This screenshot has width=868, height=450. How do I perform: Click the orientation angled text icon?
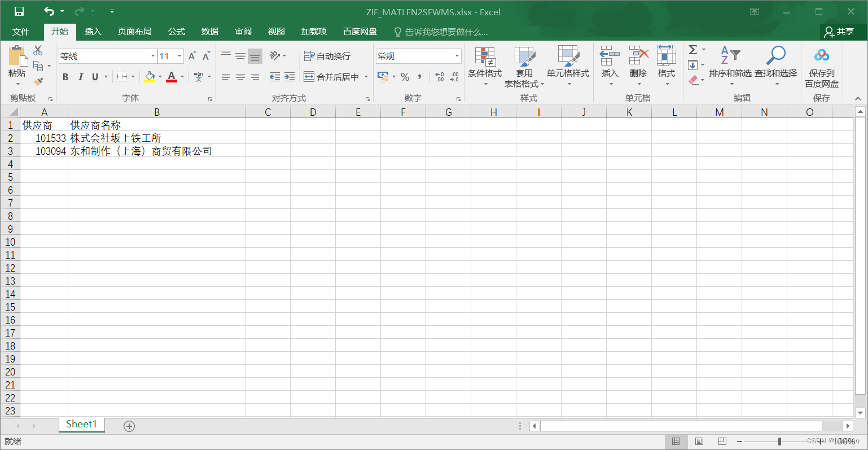coord(275,56)
